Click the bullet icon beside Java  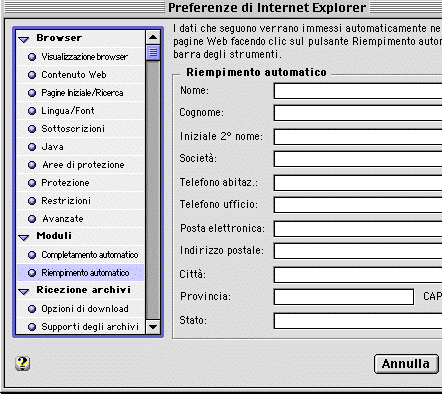pyautogui.click(x=32, y=147)
